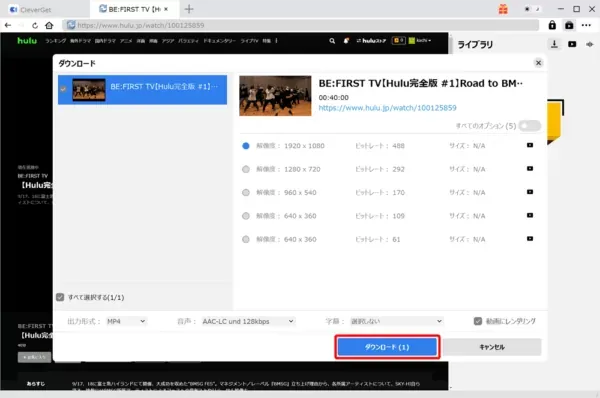
Task: Click the BE:FIRST TV thumbnail in the left list
Action: click(x=89, y=90)
